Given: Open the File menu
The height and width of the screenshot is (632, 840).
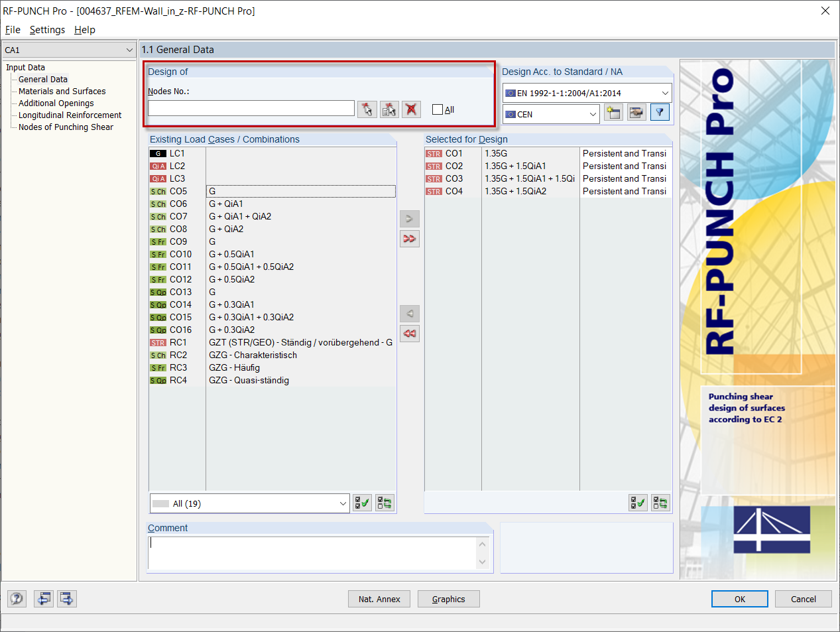Looking at the screenshot, I should (x=13, y=30).
